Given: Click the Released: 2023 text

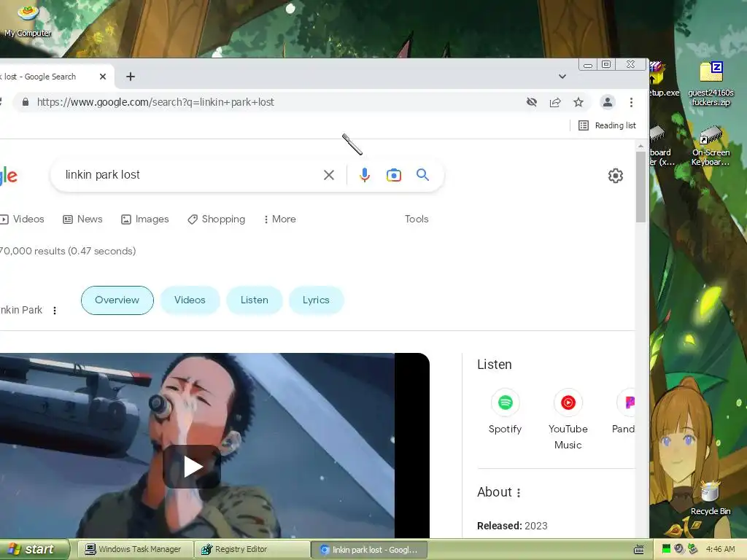Looking at the screenshot, I should 512,526.
